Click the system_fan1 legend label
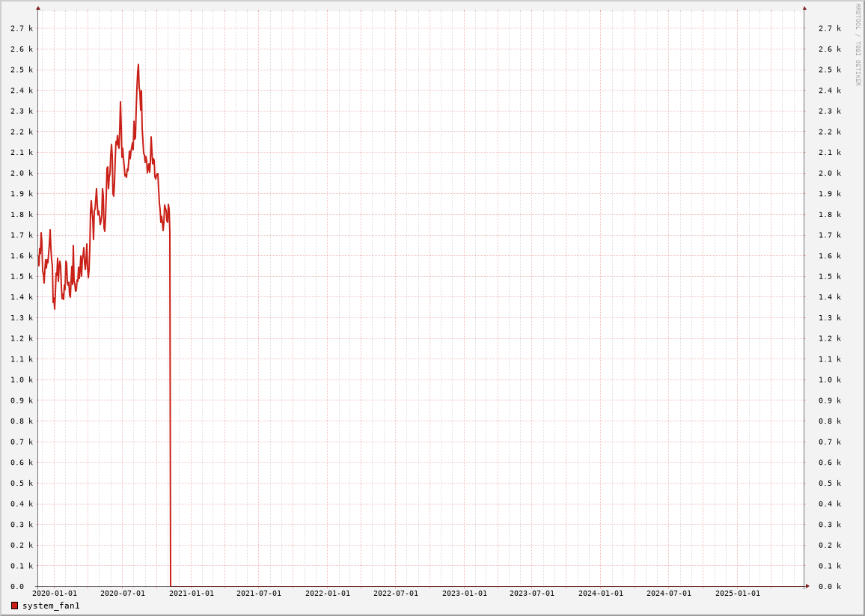The height and width of the screenshot is (616, 865). [x=51, y=606]
